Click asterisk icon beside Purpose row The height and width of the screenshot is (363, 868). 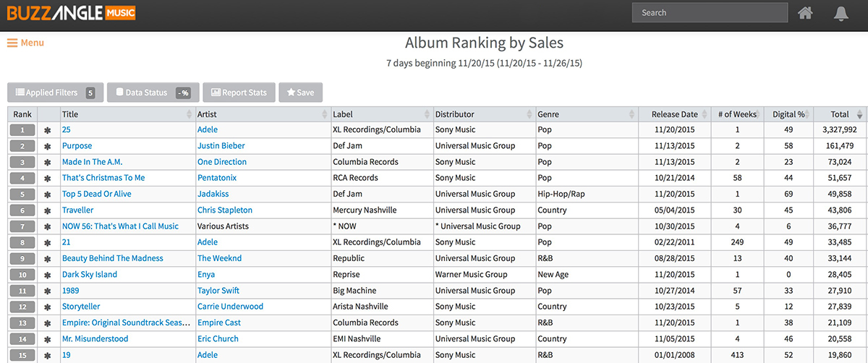(48, 146)
